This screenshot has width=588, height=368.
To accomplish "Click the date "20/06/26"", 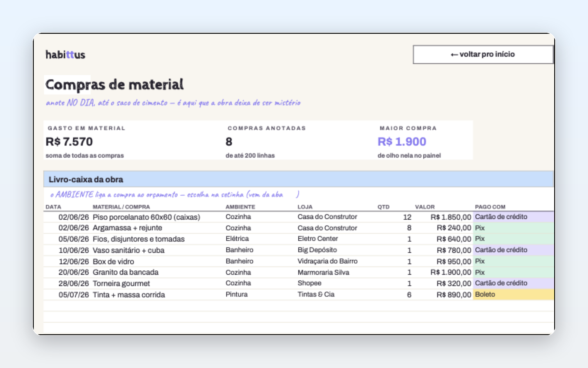I will tap(74, 272).
